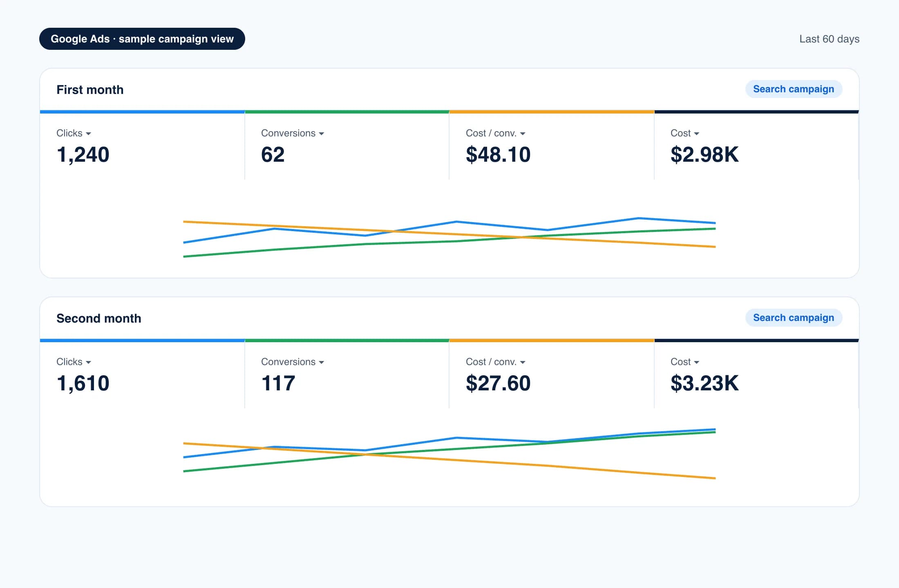
Task: Click the First month Search campaign badge
Action: pyautogui.click(x=794, y=89)
